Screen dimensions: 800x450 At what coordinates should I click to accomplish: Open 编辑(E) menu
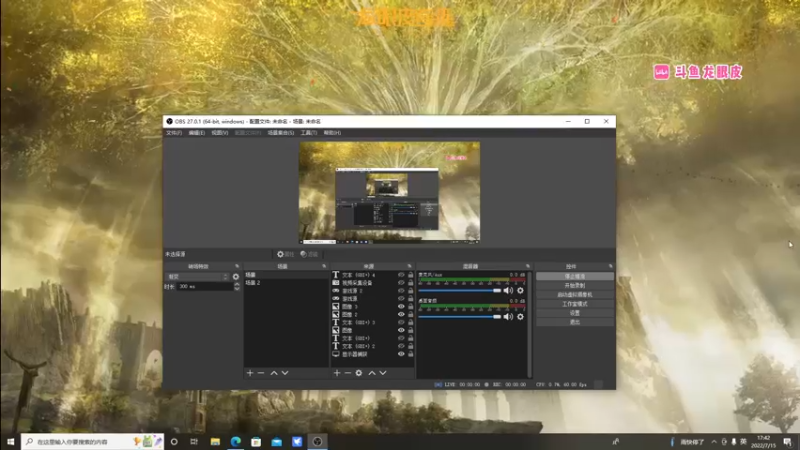point(196,133)
